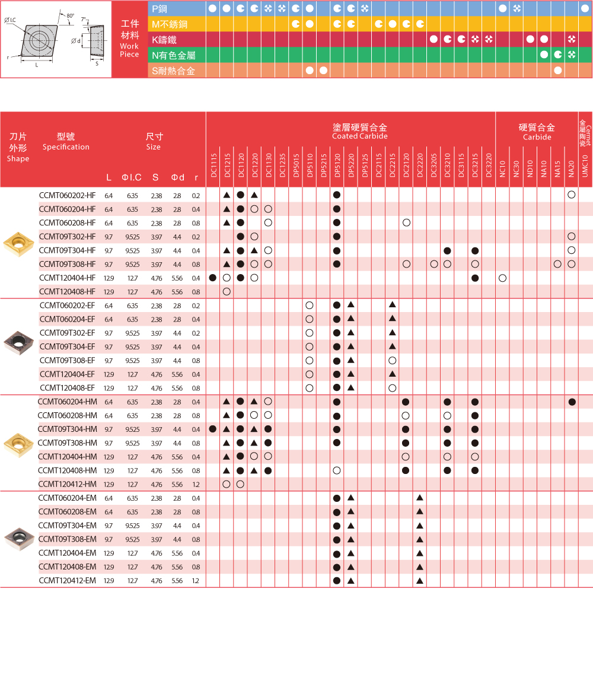Viewport: 593px width, 700px height.
Task: Click the gold HF insert image
Action: pos(18,243)
